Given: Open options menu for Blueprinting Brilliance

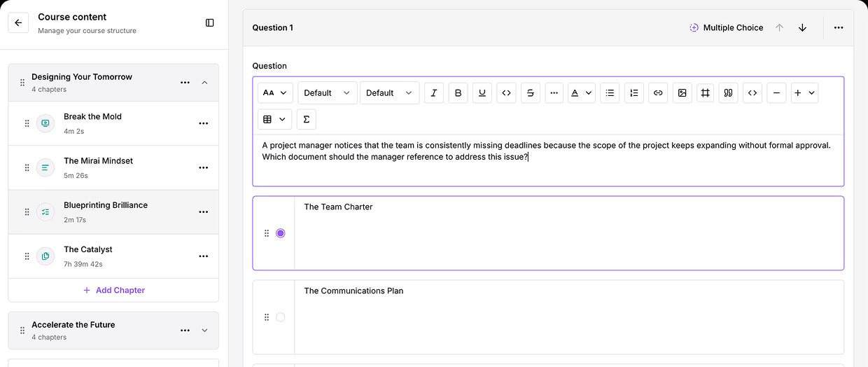Looking at the screenshot, I should click(203, 212).
